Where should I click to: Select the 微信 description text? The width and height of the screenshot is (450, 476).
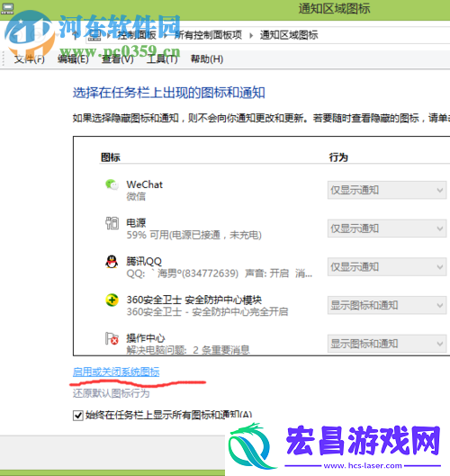coord(136,196)
